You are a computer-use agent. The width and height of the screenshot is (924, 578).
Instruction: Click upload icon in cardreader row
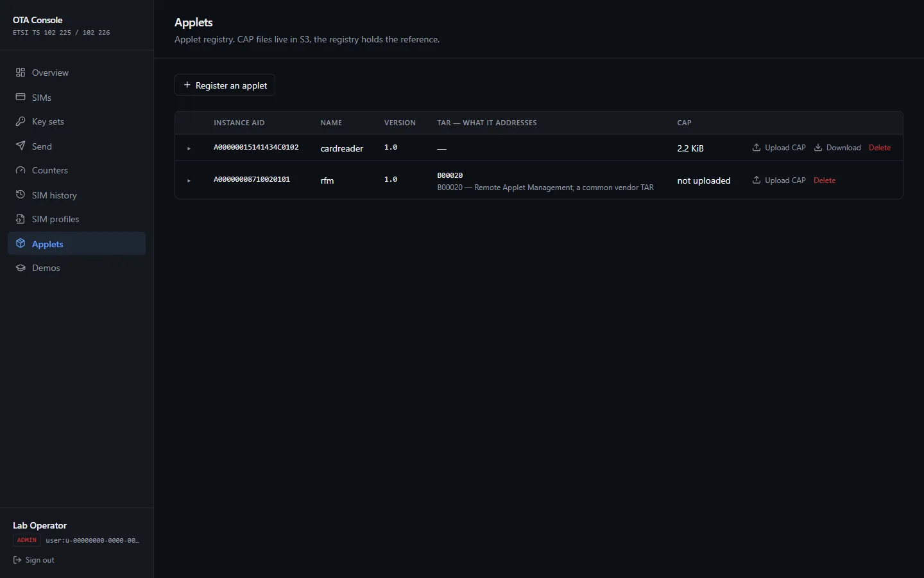[757, 147]
